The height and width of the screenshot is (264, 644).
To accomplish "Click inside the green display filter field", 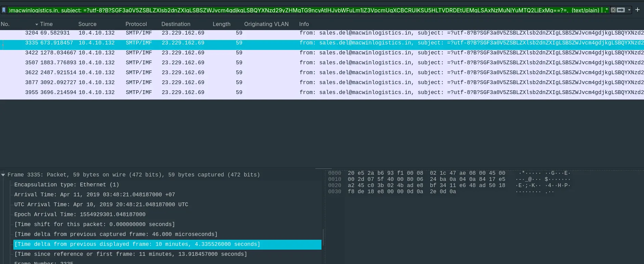I will click(x=308, y=10).
